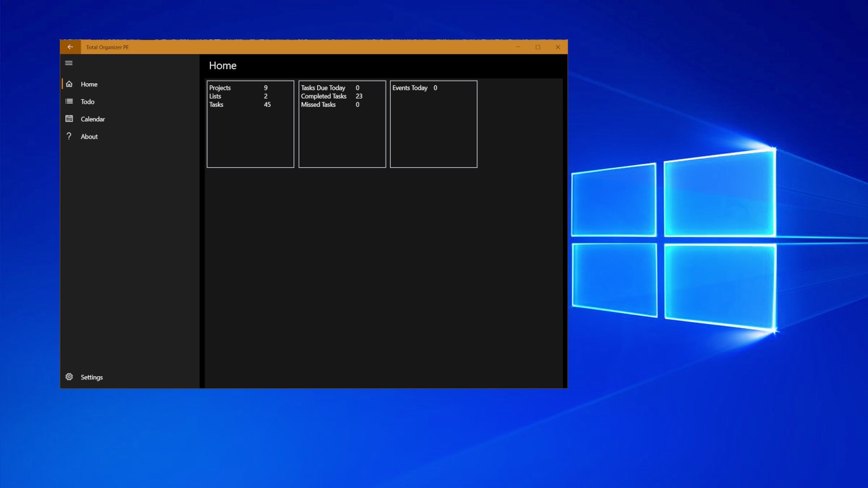The height and width of the screenshot is (488, 868).
Task: Click the Settings gear icon
Action: (x=69, y=377)
